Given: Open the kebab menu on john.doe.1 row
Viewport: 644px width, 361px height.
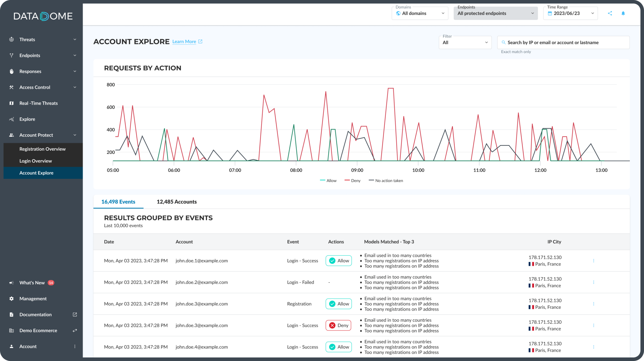Looking at the screenshot, I should click(594, 261).
